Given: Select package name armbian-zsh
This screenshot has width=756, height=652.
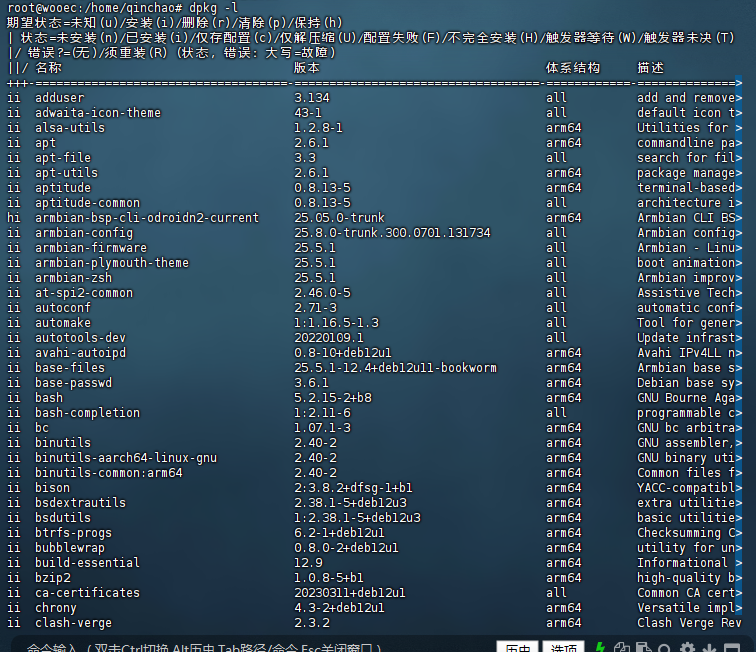Looking at the screenshot, I should coord(73,278).
